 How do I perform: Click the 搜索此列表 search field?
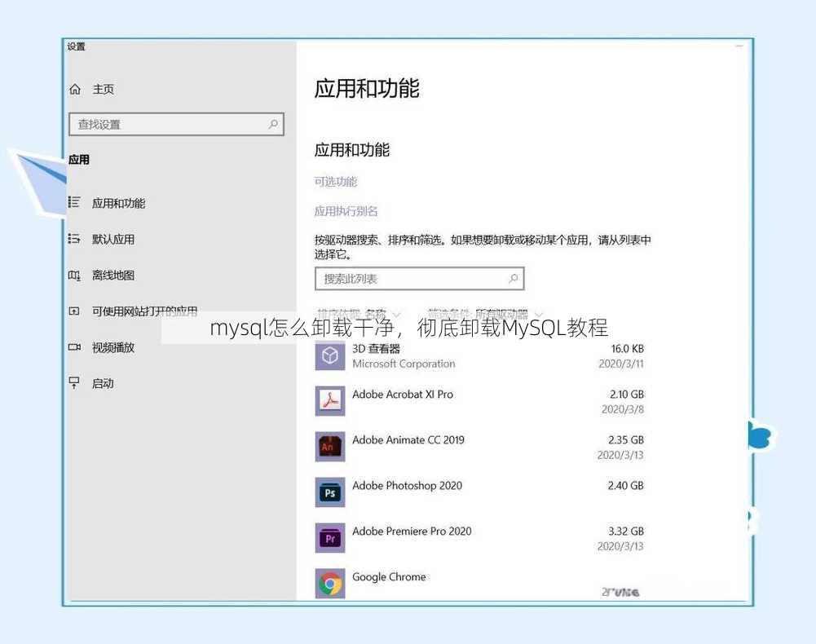click(x=420, y=279)
